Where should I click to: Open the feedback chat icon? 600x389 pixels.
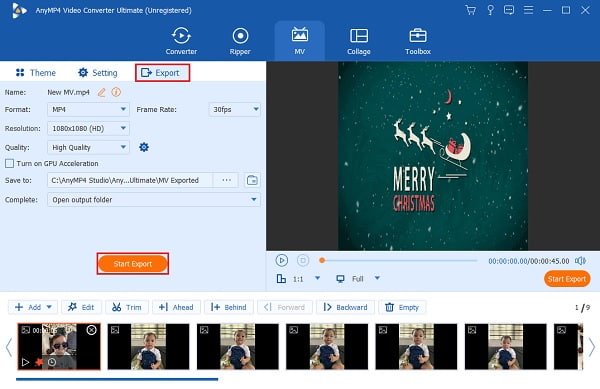[509, 10]
